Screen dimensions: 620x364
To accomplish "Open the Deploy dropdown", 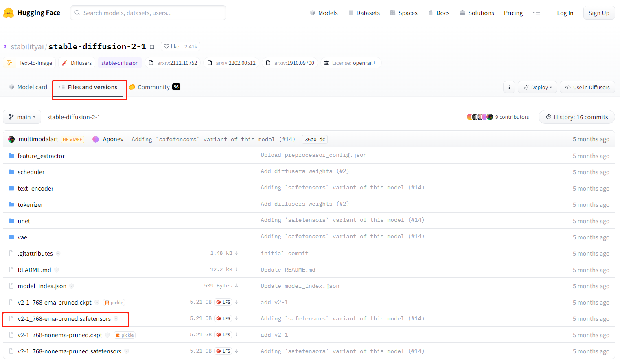I will point(537,87).
